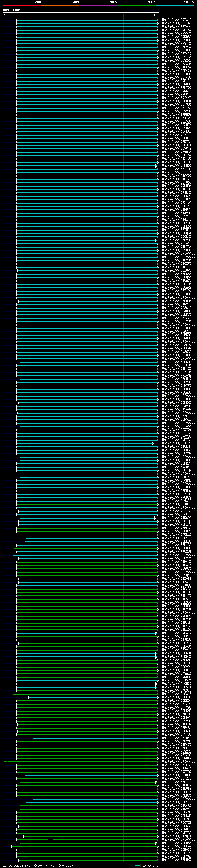This screenshot has height=868, width=197.
Task: Open hit UniRef100_Q95L19
Action: pyautogui.click(x=177, y=535)
